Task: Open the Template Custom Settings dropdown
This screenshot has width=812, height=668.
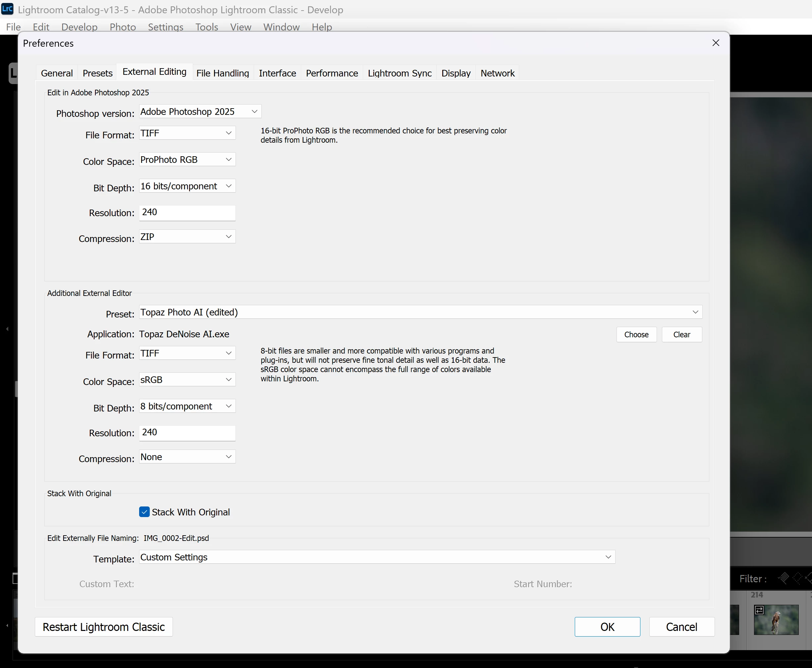Action: tap(377, 557)
